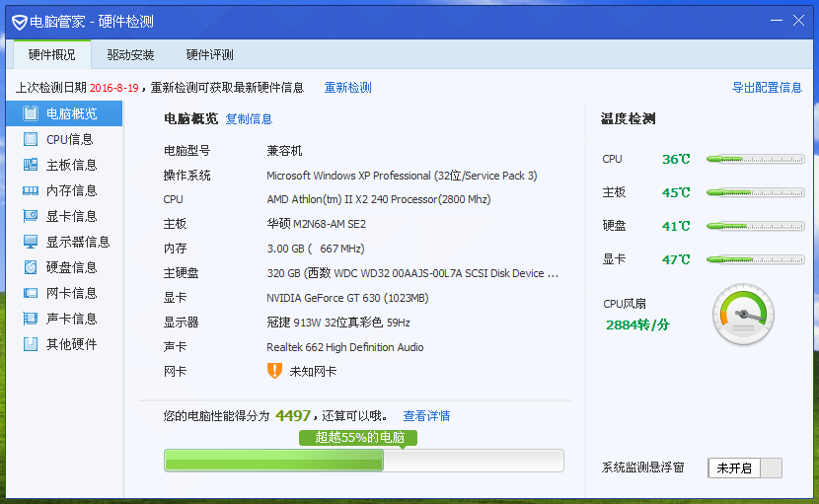Open the 硬盘信息 disk icon
Viewport: 819px width, 504px height.
tap(31, 267)
